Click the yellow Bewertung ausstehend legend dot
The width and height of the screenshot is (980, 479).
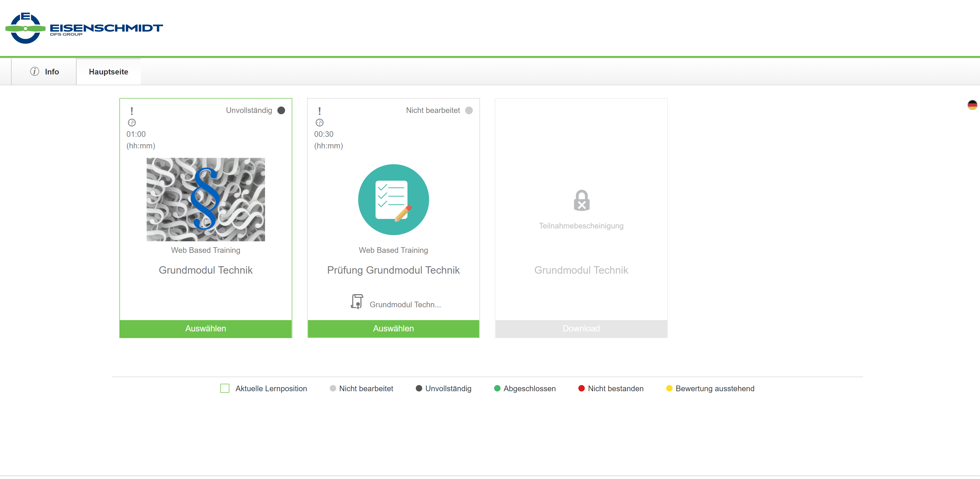tap(669, 388)
